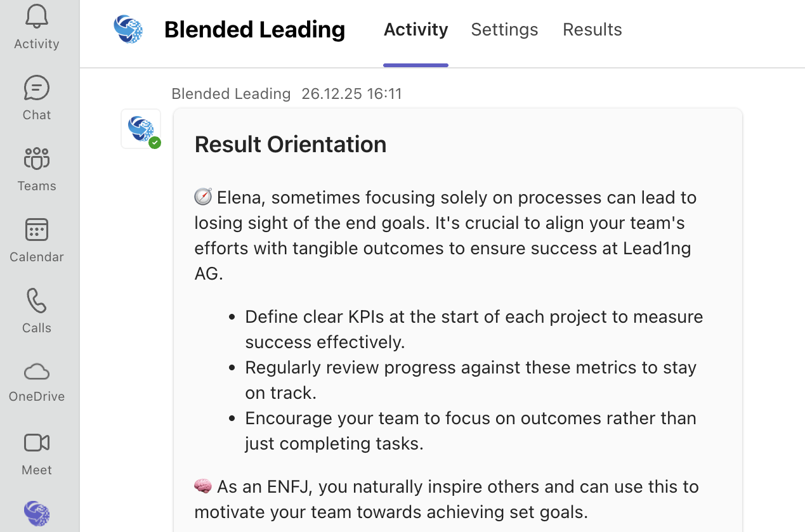Open the Calls section
The width and height of the screenshot is (805, 532).
coord(37,311)
